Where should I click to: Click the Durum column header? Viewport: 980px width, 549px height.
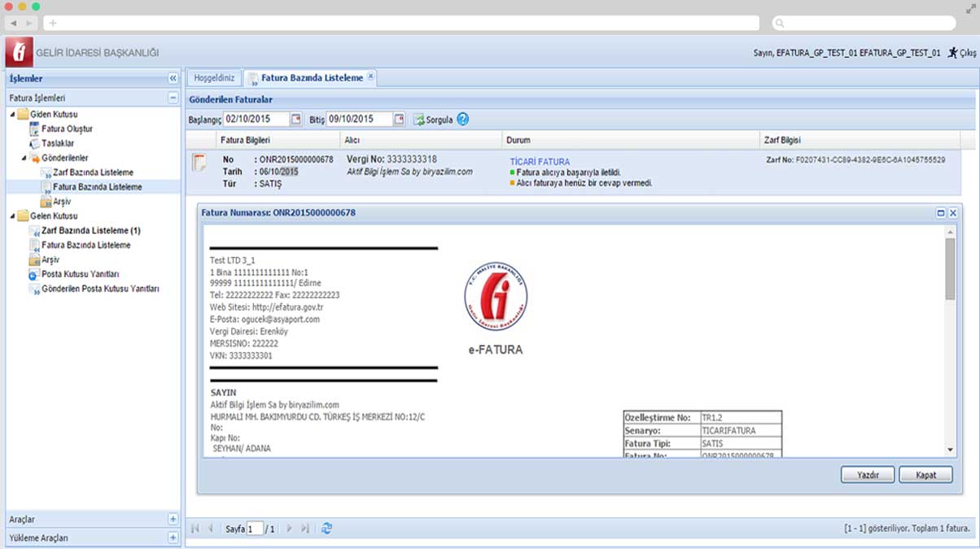click(630, 140)
